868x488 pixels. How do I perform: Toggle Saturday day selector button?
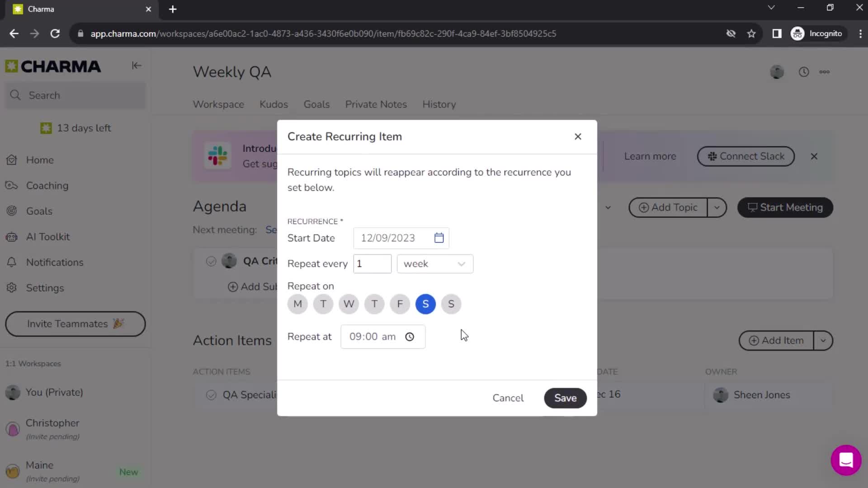point(426,305)
